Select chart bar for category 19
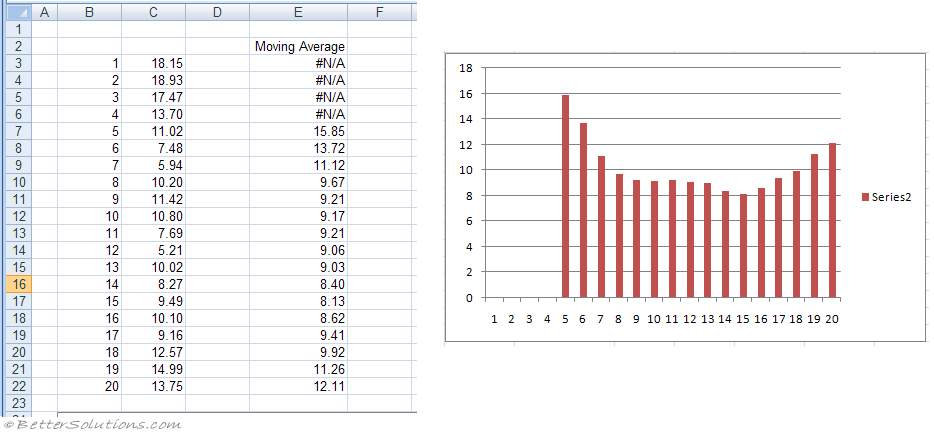934x432 pixels. click(x=814, y=226)
